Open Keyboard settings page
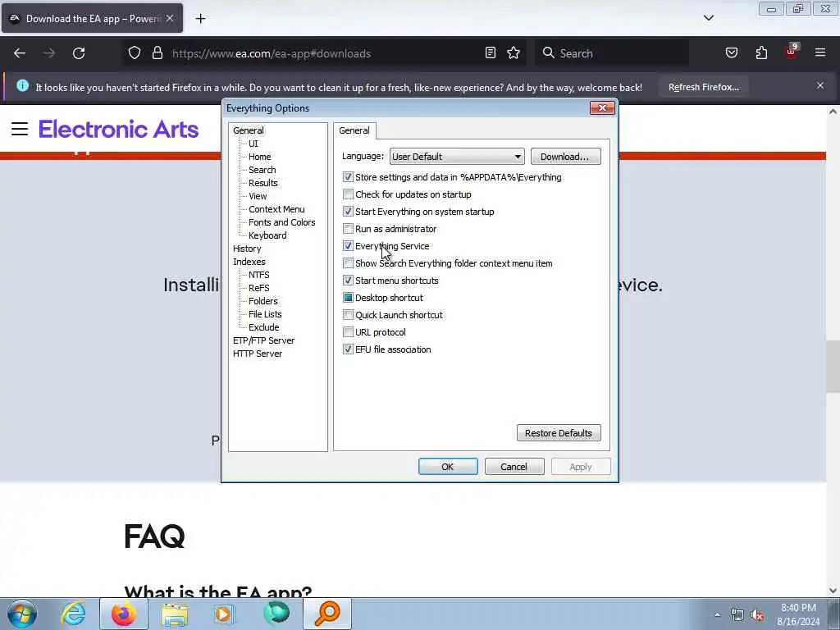840x630 pixels. coord(267,235)
